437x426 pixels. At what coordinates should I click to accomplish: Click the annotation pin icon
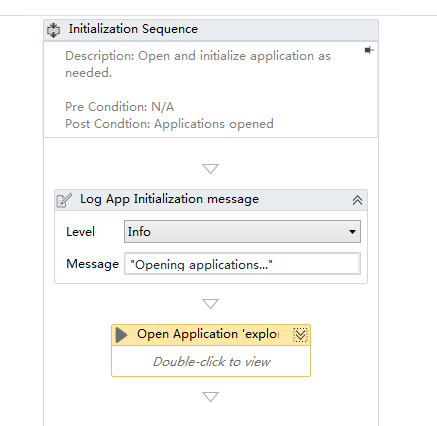(369, 50)
